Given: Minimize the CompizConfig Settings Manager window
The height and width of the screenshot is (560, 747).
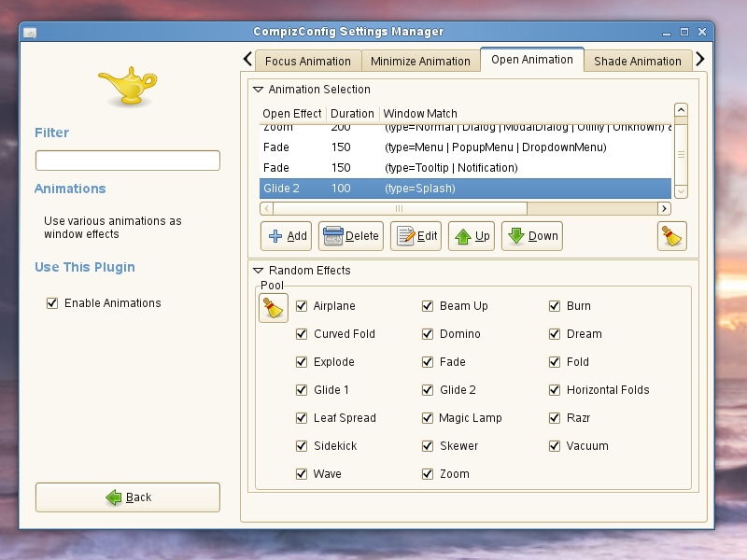Looking at the screenshot, I should tap(667, 33).
